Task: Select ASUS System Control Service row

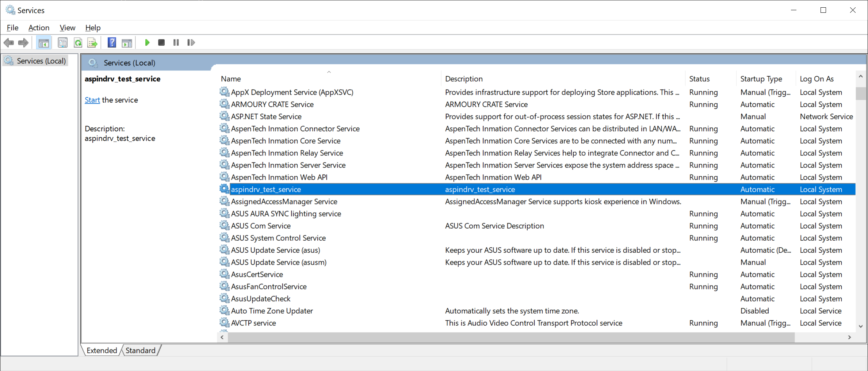Action: (x=537, y=238)
